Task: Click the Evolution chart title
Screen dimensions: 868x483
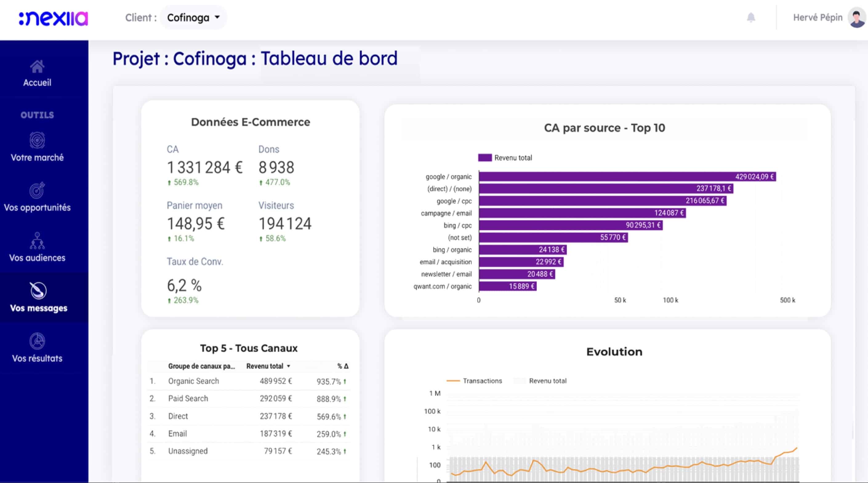Action: click(614, 352)
